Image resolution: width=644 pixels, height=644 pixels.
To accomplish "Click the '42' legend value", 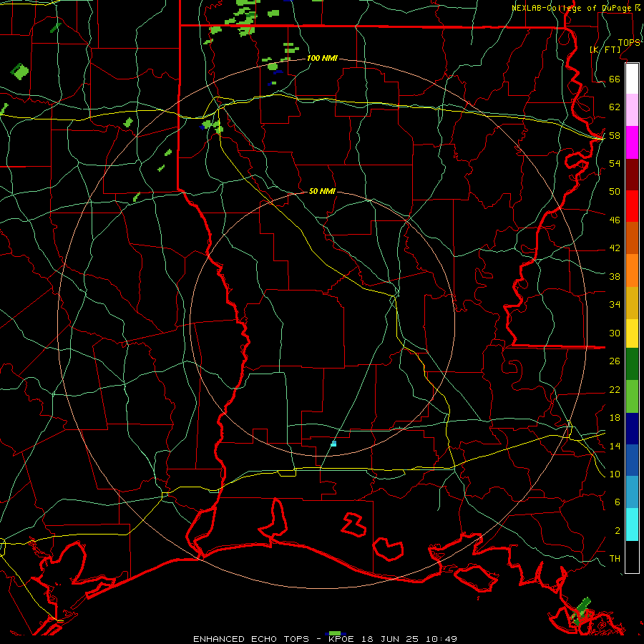I will tap(615, 248).
